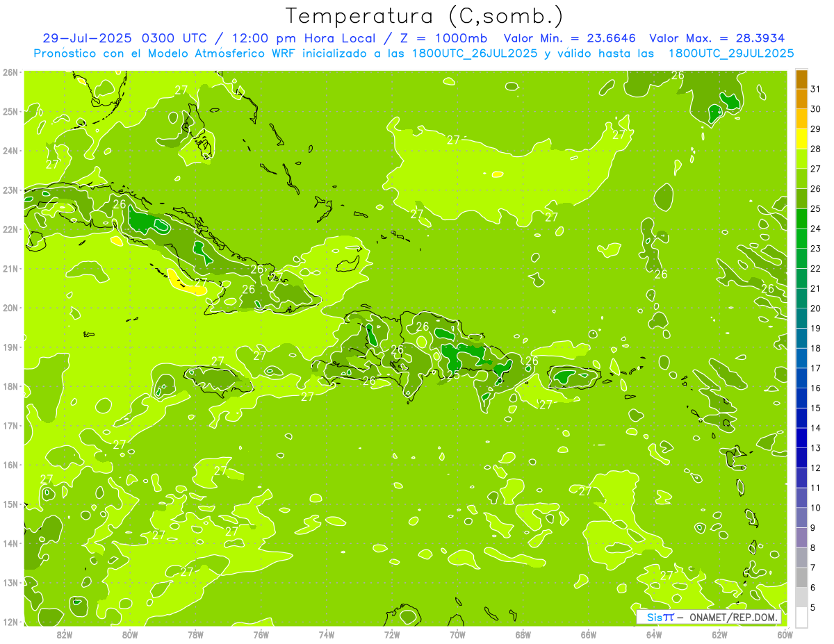The image size is (834, 644).
Task: Click the 80W longitude label
Action: tap(130, 634)
